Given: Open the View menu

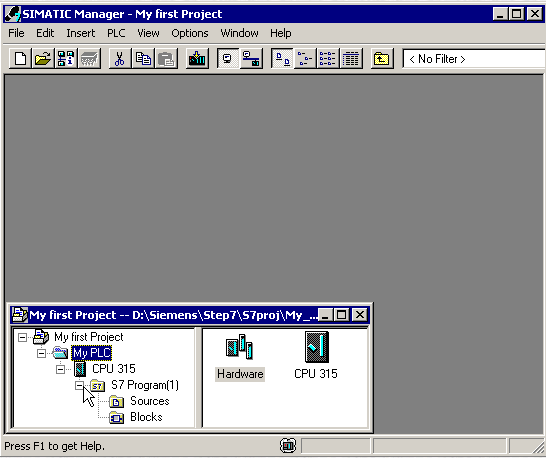Looking at the screenshot, I should (x=148, y=33).
